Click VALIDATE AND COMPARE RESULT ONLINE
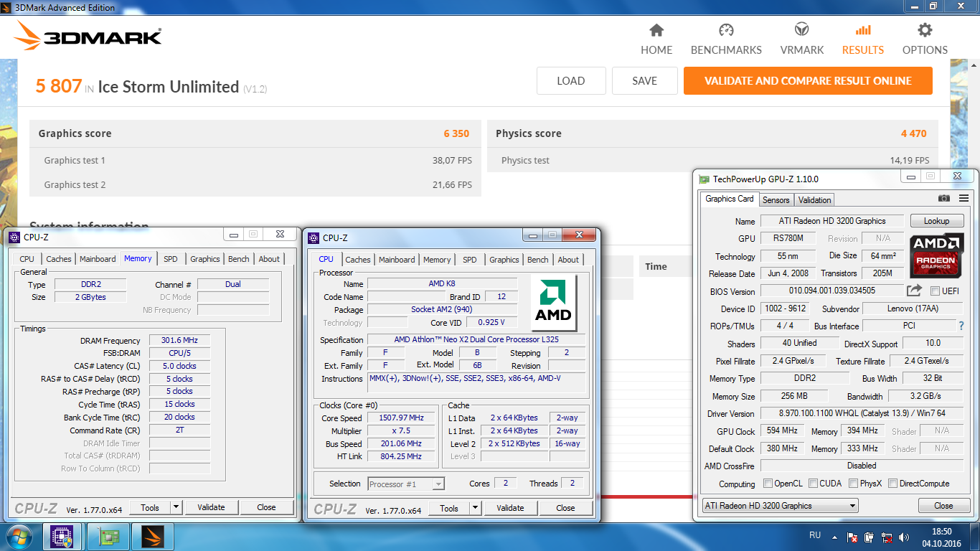 tap(808, 81)
